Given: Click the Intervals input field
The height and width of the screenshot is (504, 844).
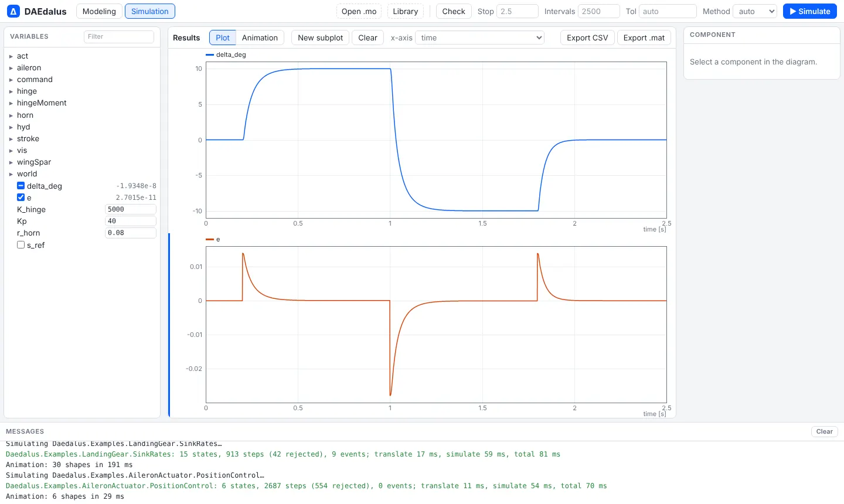Looking at the screenshot, I should click(x=599, y=11).
